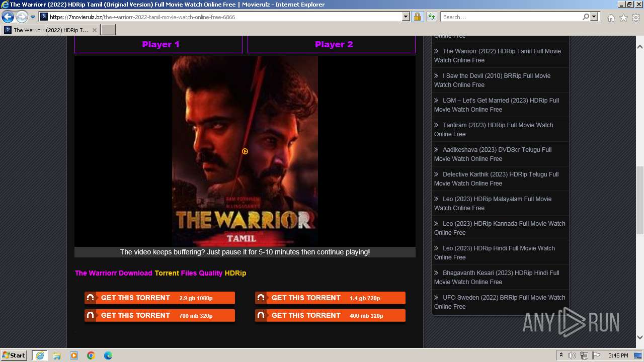Open The Warriorr (2022) HDRip Tamil sidebar link
The width and height of the screenshot is (644, 362).
coord(498,55)
